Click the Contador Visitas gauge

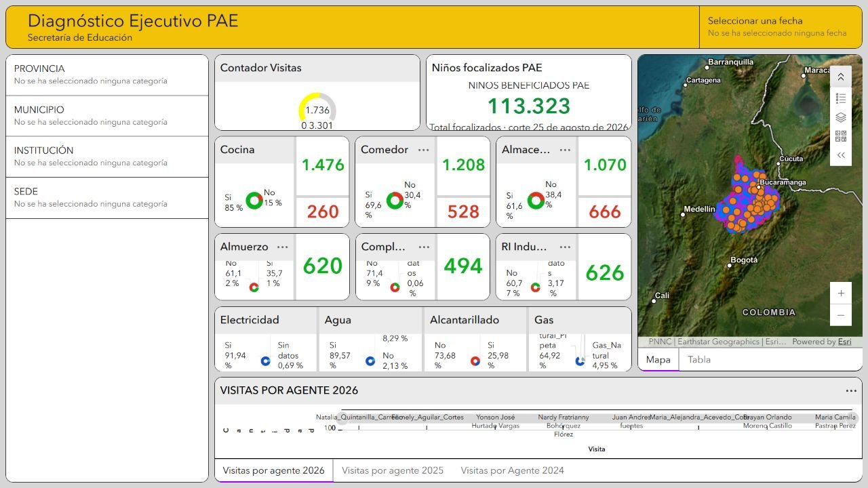(317, 110)
